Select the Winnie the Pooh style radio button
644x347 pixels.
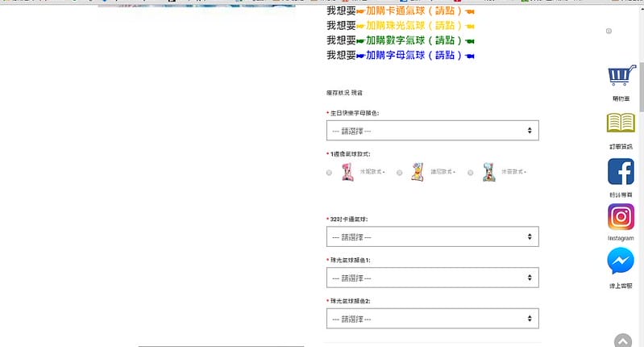399,173
